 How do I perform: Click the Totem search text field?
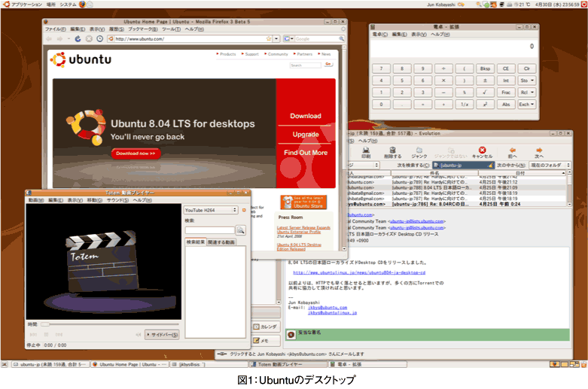tap(209, 230)
